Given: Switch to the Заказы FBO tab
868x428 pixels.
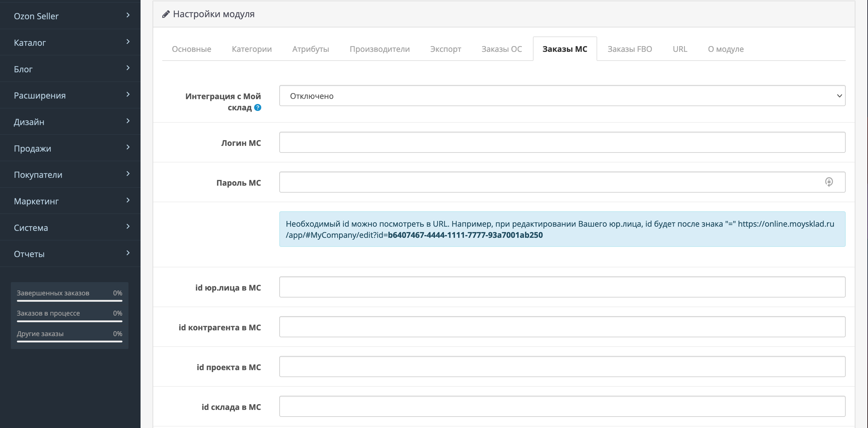Looking at the screenshot, I should (629, 49).
